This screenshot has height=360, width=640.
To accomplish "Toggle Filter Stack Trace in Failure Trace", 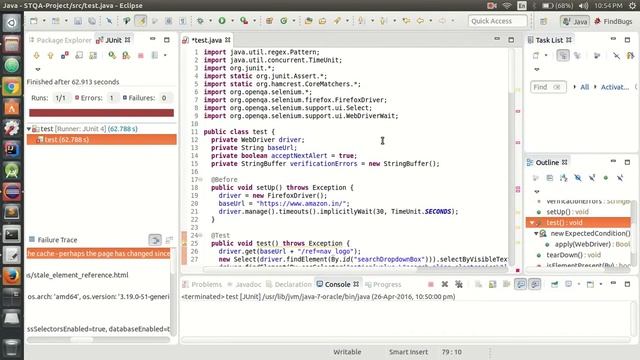I will (155, 240).
